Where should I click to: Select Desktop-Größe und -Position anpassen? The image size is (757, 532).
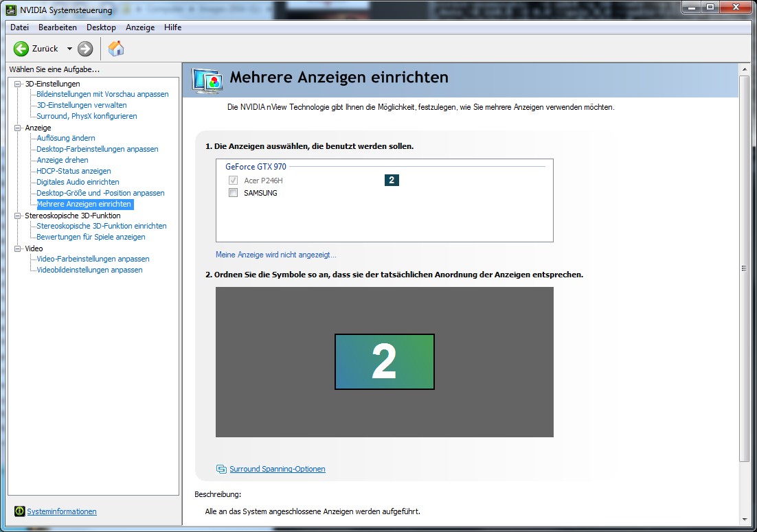coord(100,193)
